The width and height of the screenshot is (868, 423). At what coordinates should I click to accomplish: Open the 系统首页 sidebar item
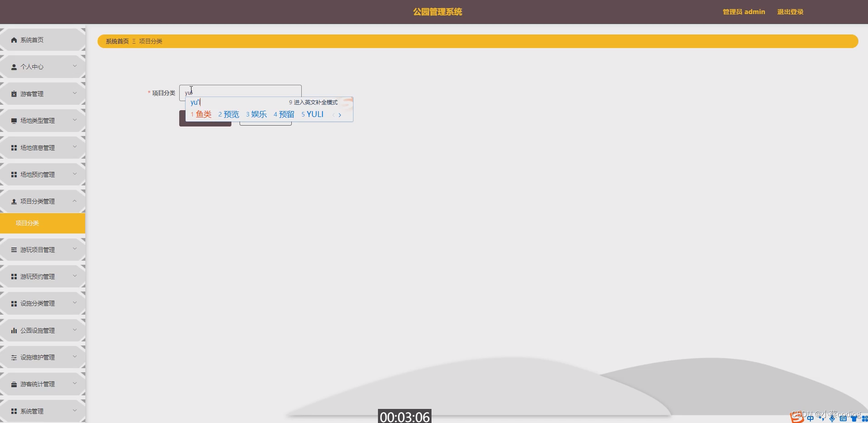tap(43, 40)
